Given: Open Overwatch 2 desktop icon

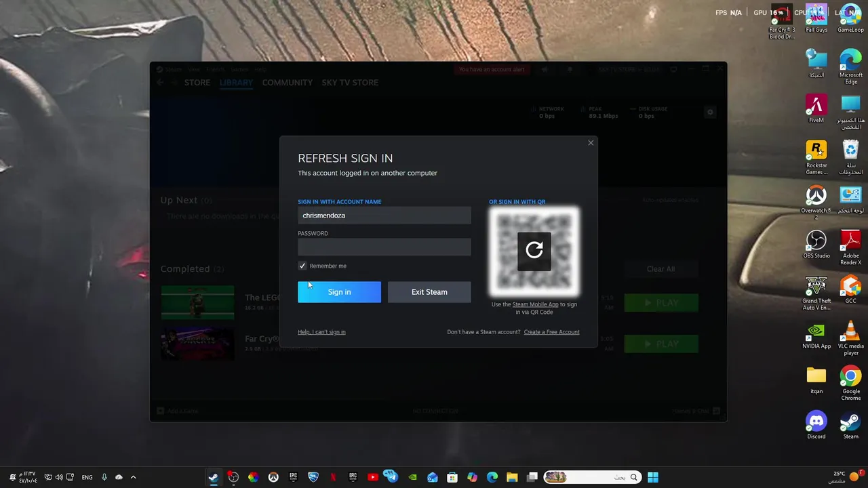Looking at the screenshot, I should (x=816, y=203).
